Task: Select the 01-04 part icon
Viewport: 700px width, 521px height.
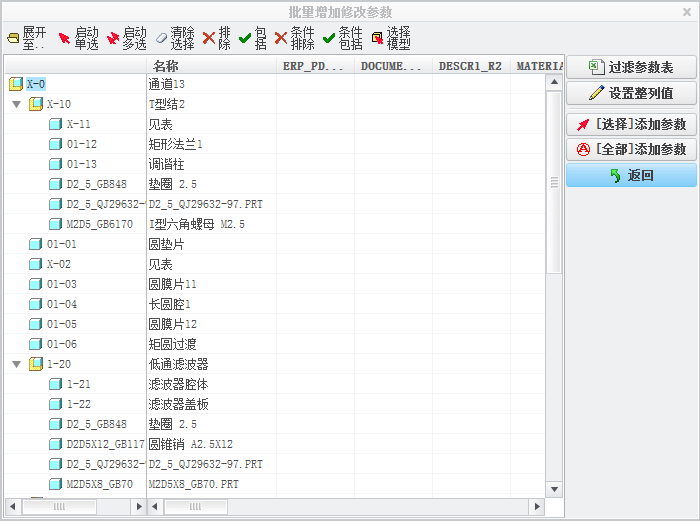Action: pos(35,304)
